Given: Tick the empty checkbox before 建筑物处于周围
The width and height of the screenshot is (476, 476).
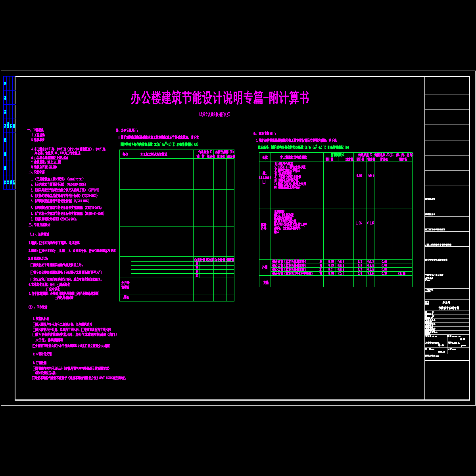Looking at the screenshot, I should [32, 265].
